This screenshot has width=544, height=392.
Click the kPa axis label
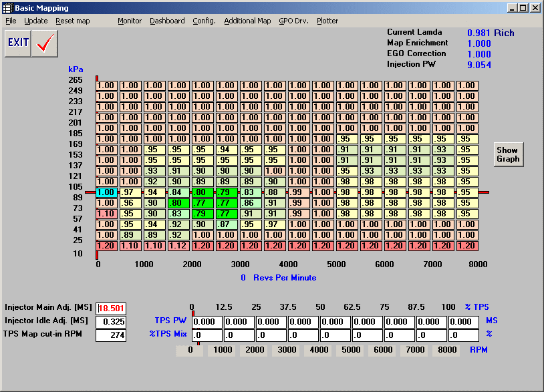76,69
